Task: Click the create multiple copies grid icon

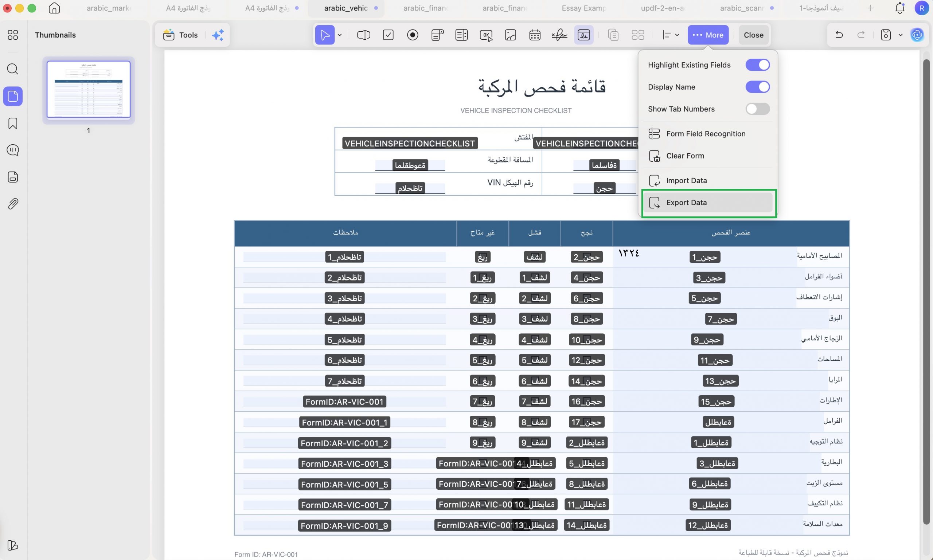Action: point(637,35)
